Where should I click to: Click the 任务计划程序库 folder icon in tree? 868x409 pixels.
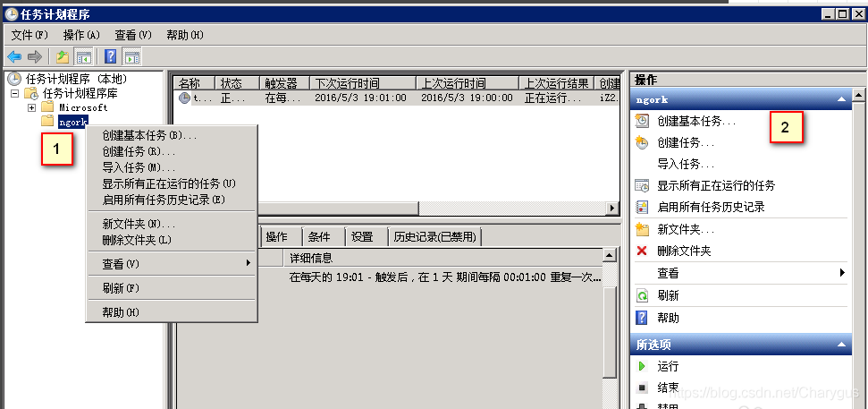pos(31,93)
